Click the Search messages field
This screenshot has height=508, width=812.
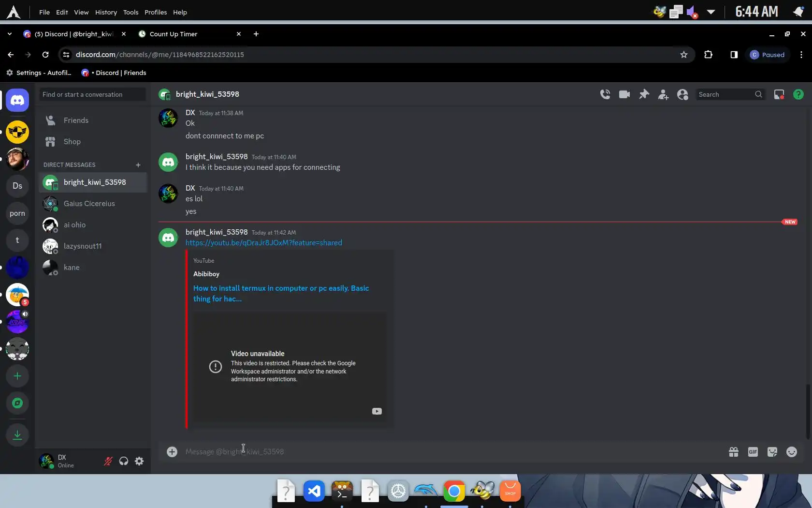(730, 94)
